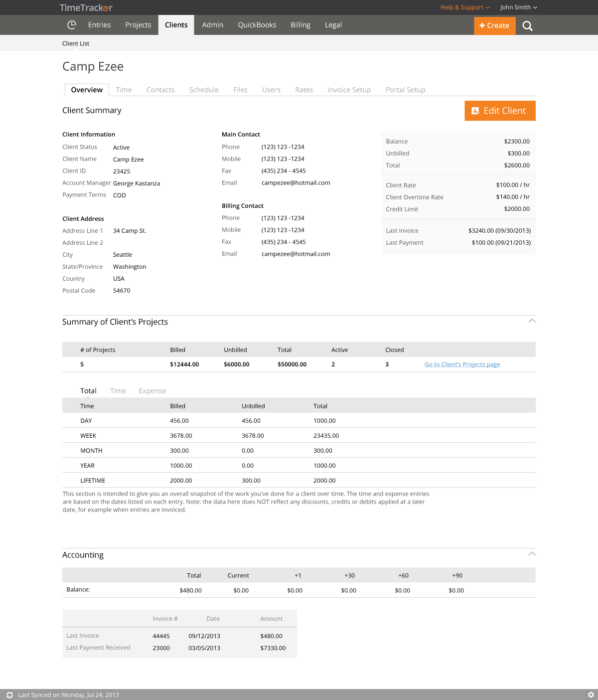
Task: Open settings gear in bottom right corner
Action: coord(591,695)
